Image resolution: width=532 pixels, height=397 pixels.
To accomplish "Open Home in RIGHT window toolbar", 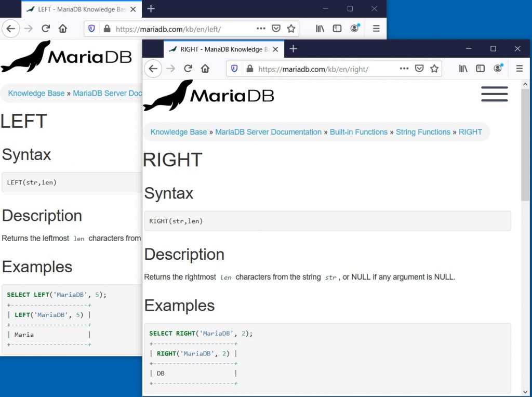I will click(205, 69).
